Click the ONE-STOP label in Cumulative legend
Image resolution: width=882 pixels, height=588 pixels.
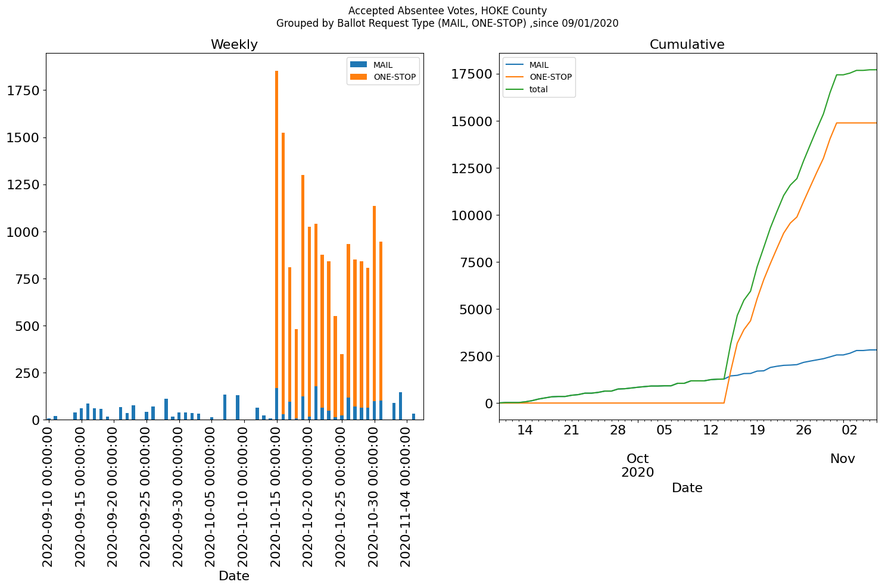(551, 77)
